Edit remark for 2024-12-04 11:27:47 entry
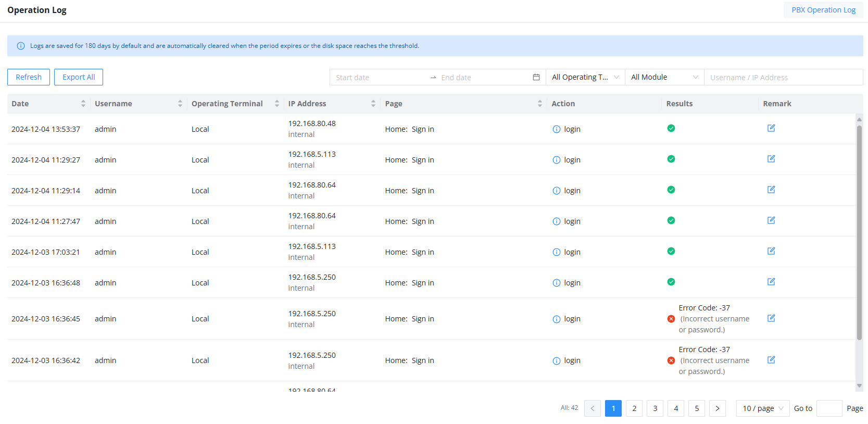Viewport: 868px width, 424px height. pos(771,220)
